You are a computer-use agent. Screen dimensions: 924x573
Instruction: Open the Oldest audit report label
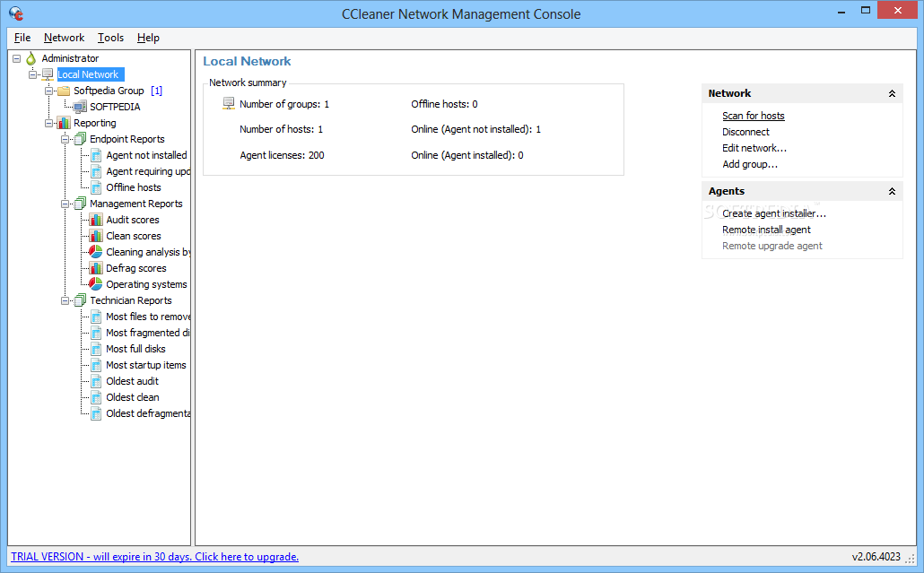132,381
